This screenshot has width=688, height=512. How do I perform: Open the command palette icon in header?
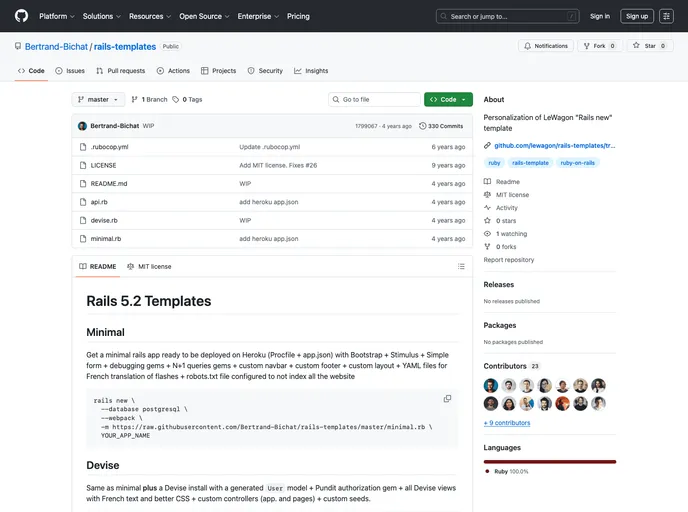[x=666, y=16]
